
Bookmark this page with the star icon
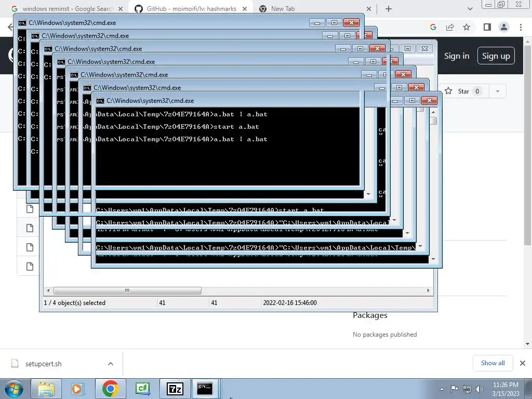tap(467, 27)
